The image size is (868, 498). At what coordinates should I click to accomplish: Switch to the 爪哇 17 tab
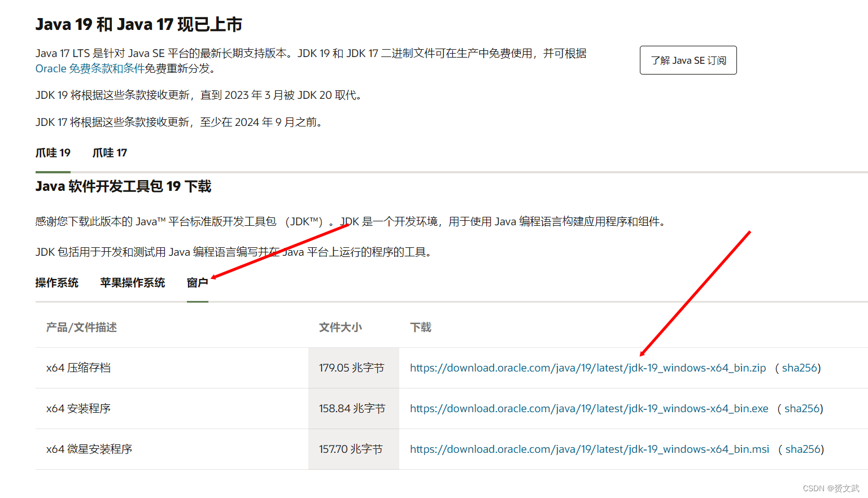110,152
